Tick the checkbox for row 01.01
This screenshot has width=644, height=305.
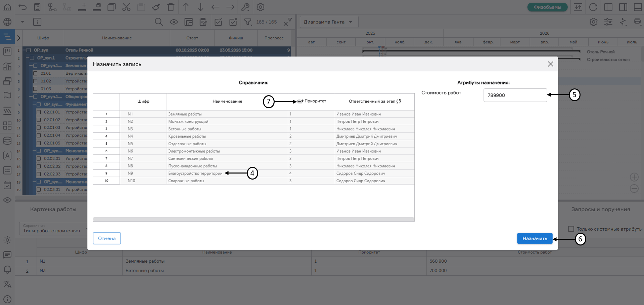[35, 73]
